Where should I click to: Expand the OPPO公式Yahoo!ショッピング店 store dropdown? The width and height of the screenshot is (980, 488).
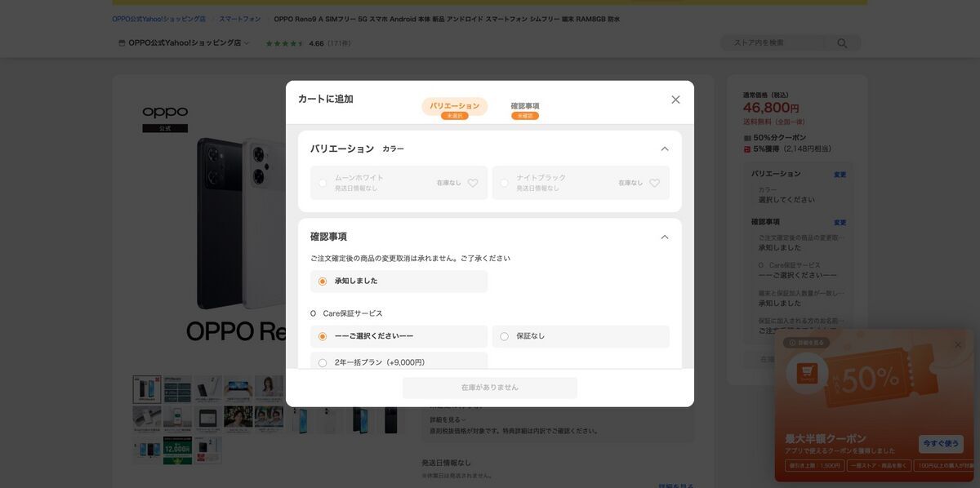click(185, 43)
